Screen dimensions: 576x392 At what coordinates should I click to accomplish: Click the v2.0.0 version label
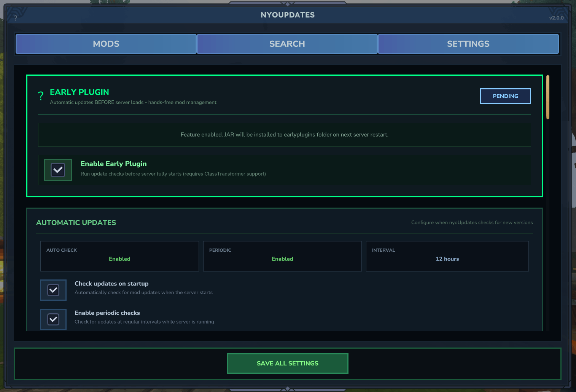[556, 18]
